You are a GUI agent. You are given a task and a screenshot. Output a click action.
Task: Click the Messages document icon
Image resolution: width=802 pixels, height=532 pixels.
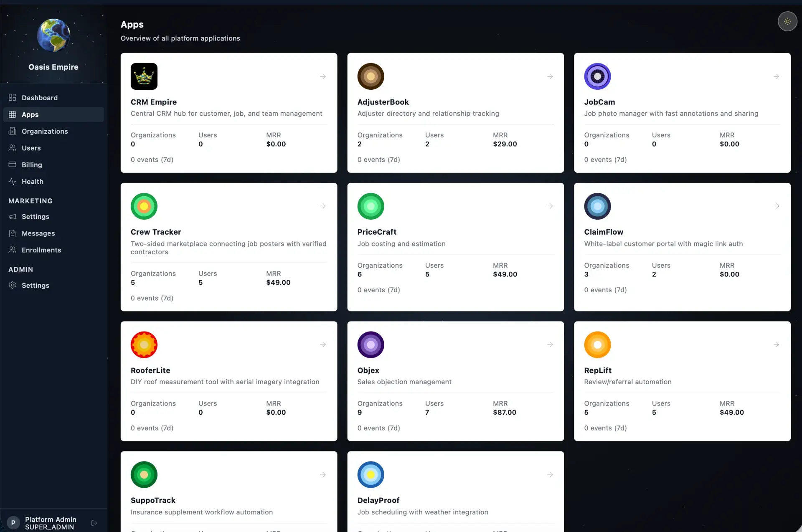point(13,233)
